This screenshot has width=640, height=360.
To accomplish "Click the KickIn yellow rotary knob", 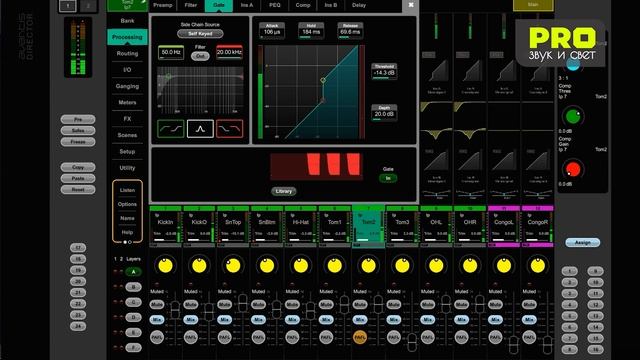I will (x=165, y=265).
